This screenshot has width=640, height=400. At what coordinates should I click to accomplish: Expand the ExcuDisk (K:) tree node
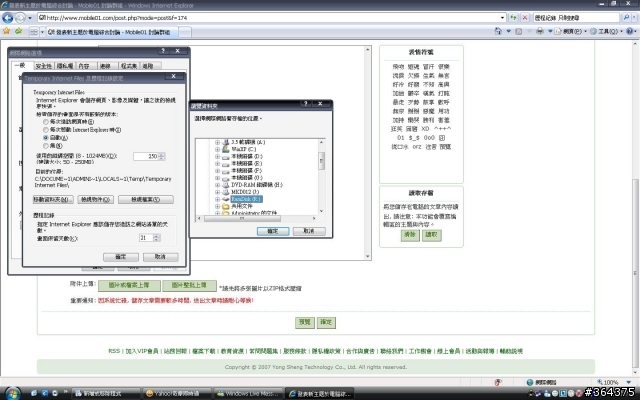(x=217, y=199)
